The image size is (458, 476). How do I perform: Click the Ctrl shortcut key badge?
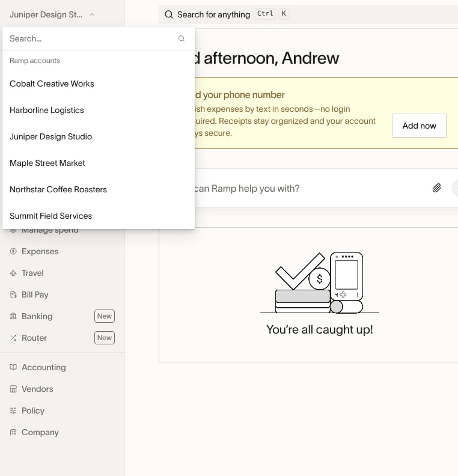(x=265, y=14)
